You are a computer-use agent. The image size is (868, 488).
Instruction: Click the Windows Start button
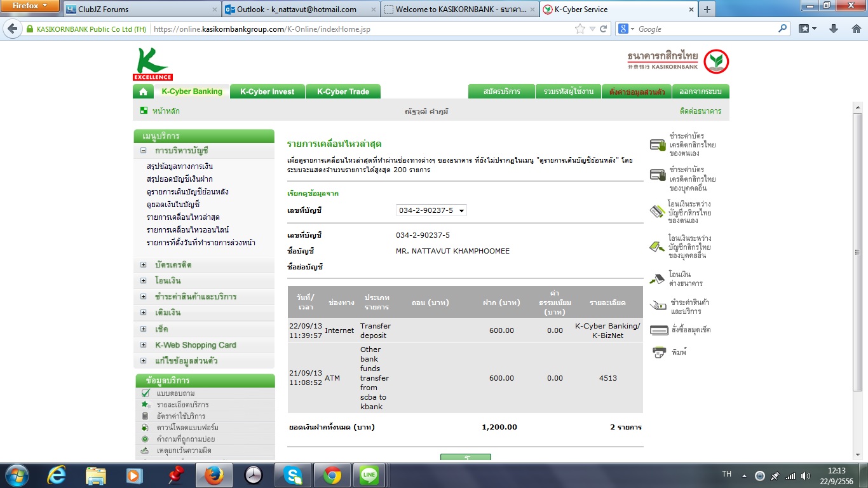[x=17, y=475]
